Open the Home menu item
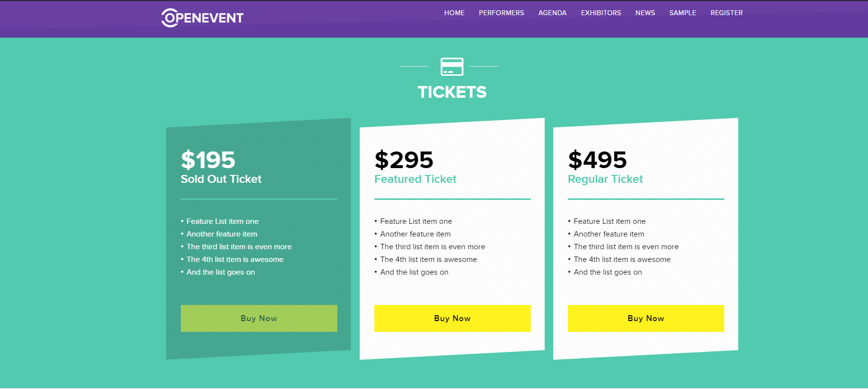868x389 pixels. pyautogui.click(x=454, y=13)
